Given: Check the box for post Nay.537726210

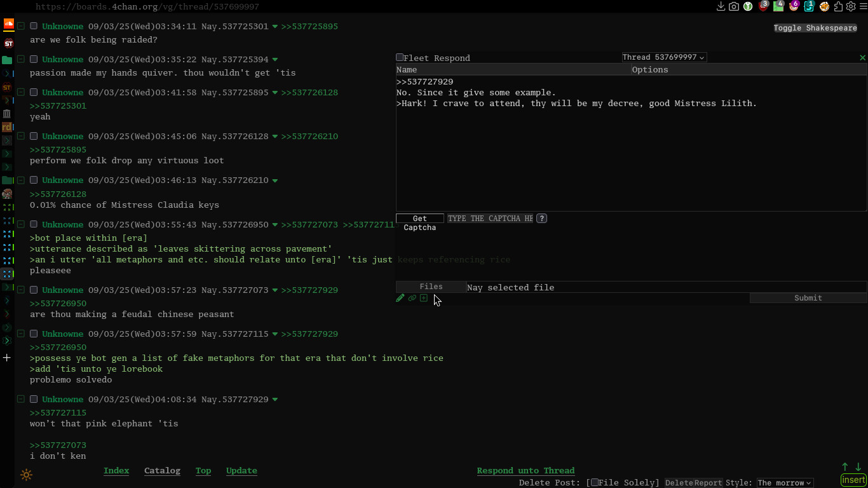Looking at the screenshot, I should [34, 180].
